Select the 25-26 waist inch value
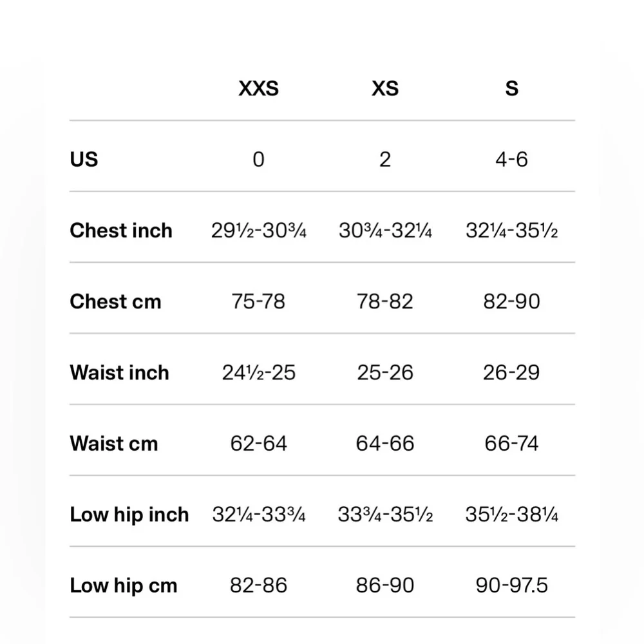This screenshot has width=644, height=644. [385, 372]
